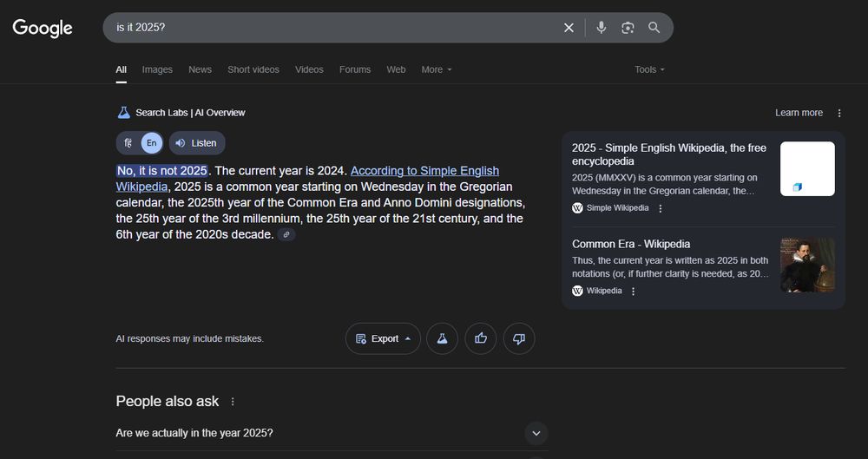The image size is (868, 459).
Task: Open AI Overview three-dot options menu
Action: [x=839, y=113]
